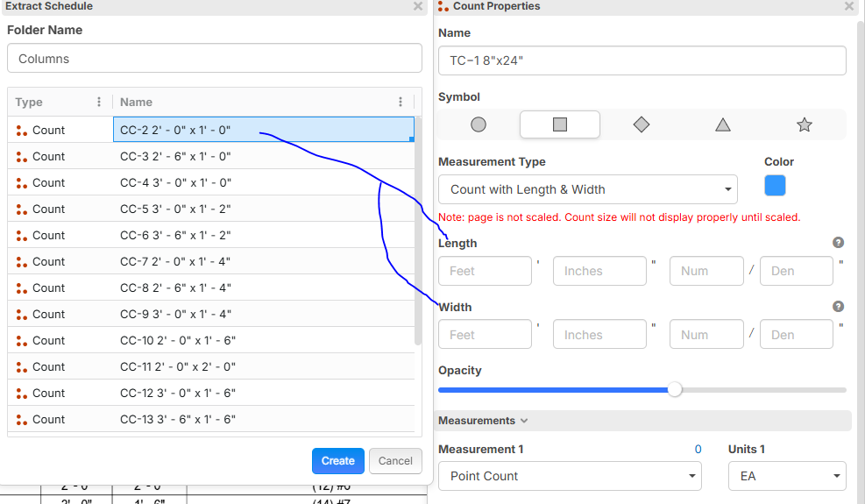Open the Measurement 1 Point Count dropdown
The width and height of the screenshot is (865, 504).
click(570, 476)
